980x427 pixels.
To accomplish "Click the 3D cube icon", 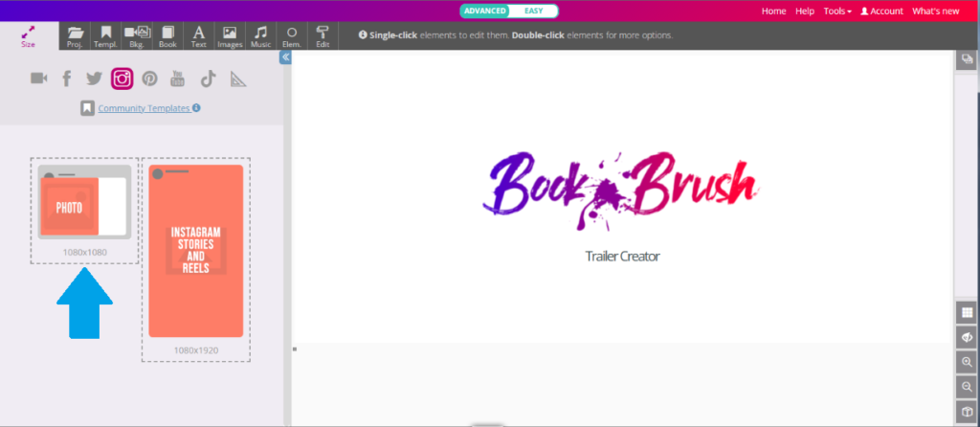I will click(967, 412).
